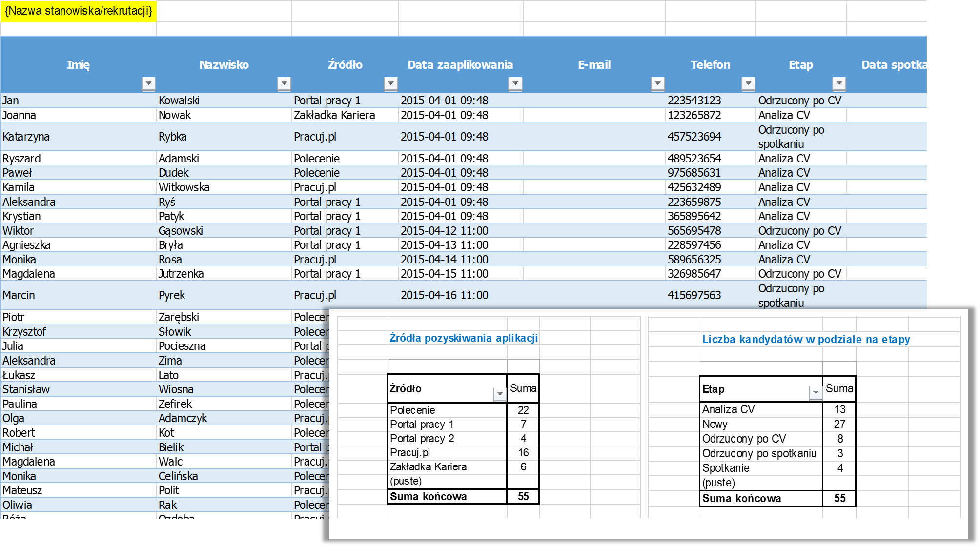Click phone number 365895642
980x547 pixels.
(711, 216)
